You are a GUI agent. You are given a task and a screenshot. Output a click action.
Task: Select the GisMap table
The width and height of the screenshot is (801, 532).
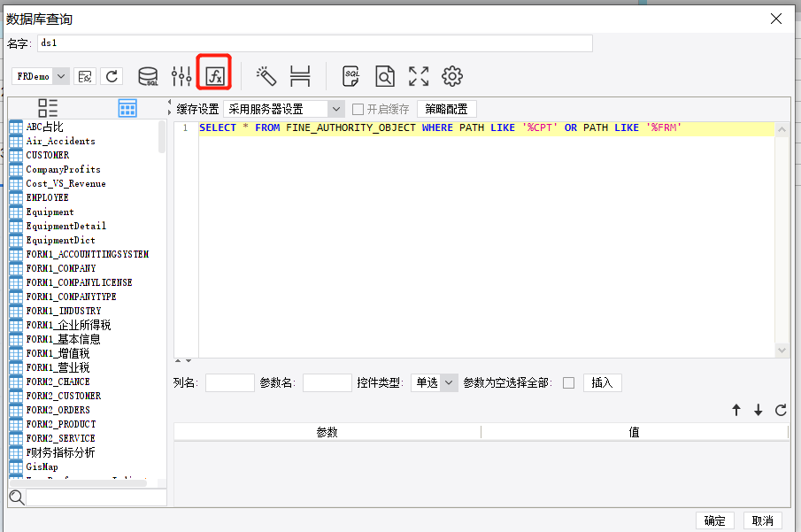(42, 466)
